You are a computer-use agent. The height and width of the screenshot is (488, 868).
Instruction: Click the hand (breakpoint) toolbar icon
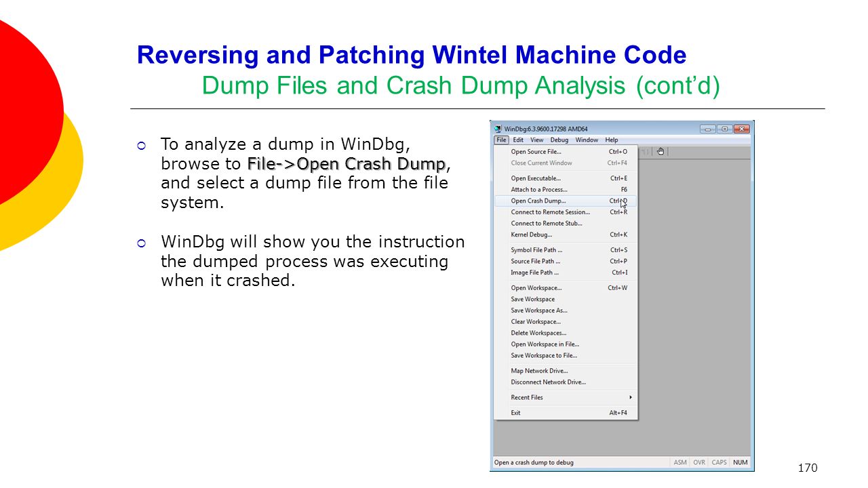click(660, 151)
